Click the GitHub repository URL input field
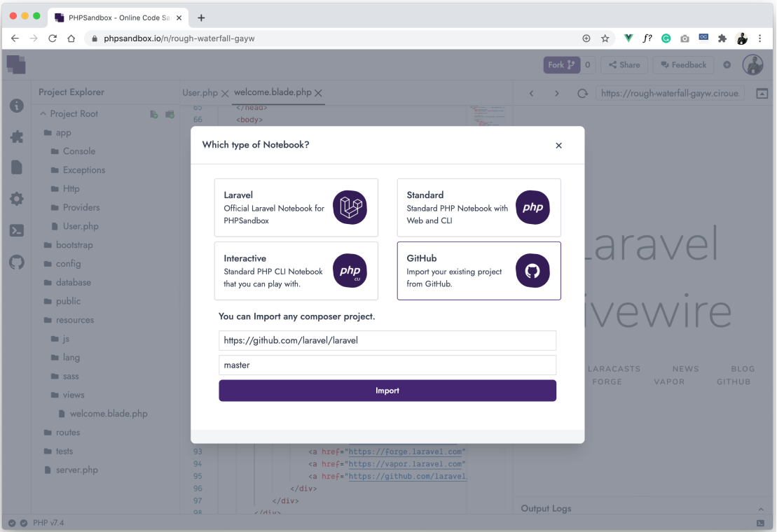777x532 pixels. (x=387, y=340)
